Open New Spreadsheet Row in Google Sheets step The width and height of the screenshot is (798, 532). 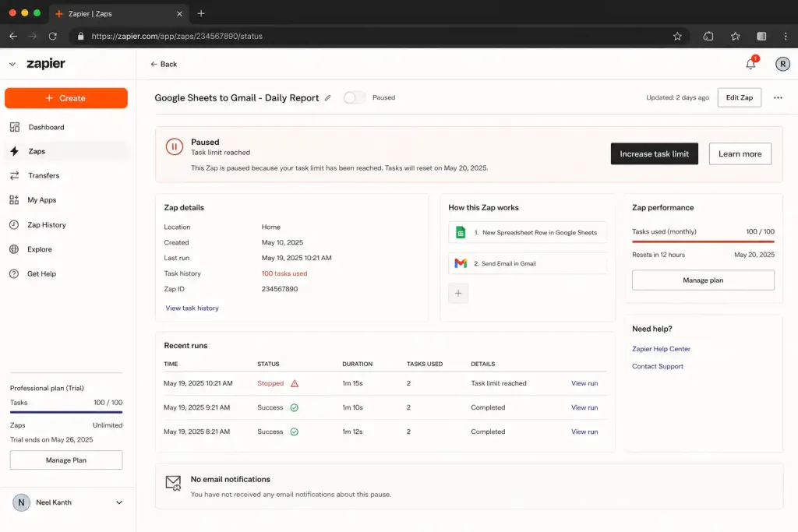528,232
